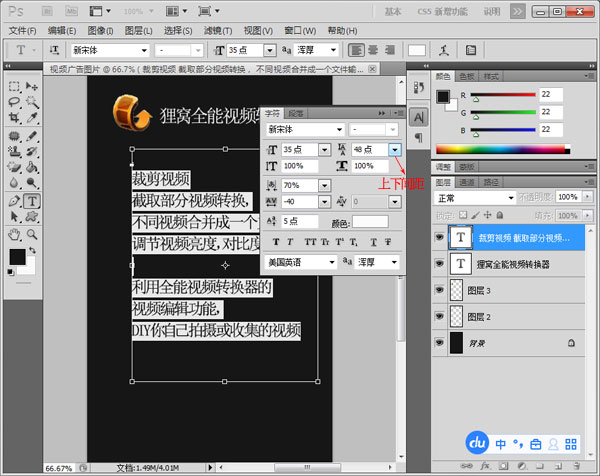Open font size dropdown in Character panel
The height and width of the screenshot is (476, 600).
324,150
